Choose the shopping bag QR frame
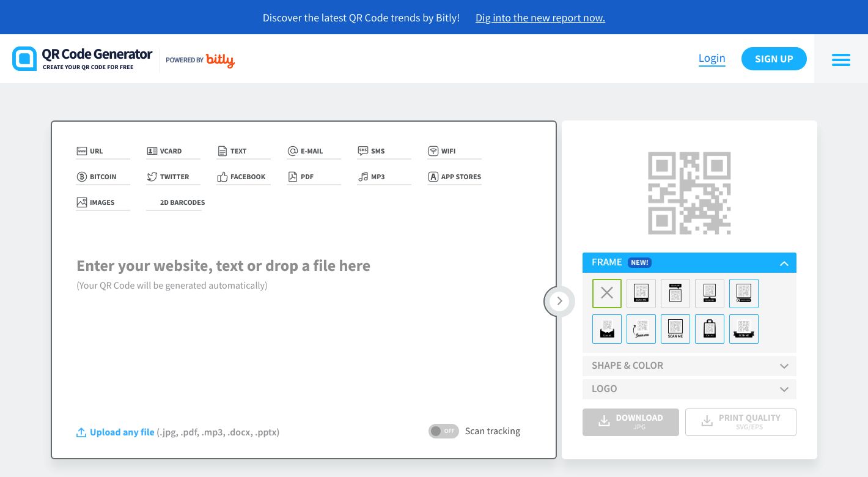The image size is (868, 477). pyautogui.click(x=710, y=329)
